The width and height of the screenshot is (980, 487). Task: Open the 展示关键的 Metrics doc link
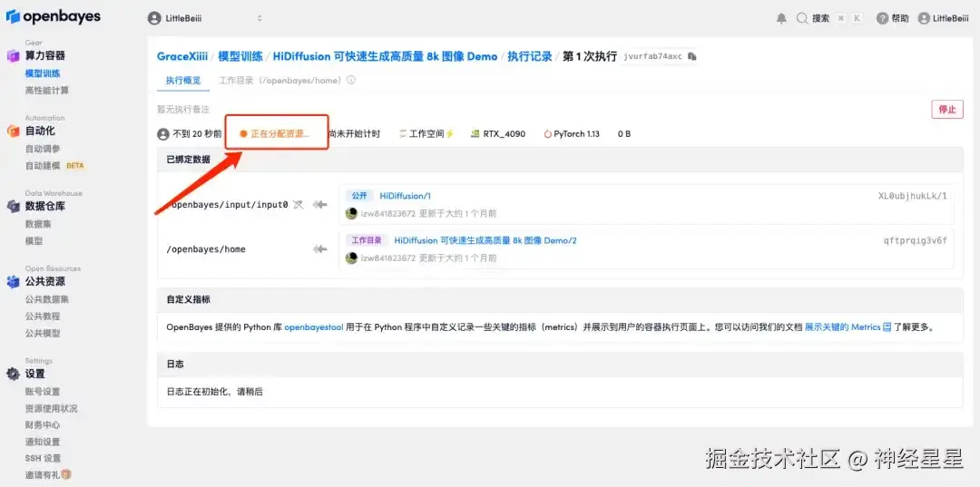tap(842, 326)
